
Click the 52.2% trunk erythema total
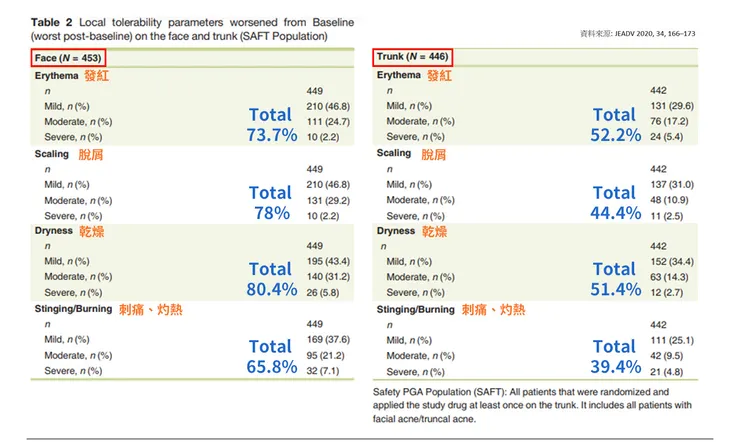point(615,136)
